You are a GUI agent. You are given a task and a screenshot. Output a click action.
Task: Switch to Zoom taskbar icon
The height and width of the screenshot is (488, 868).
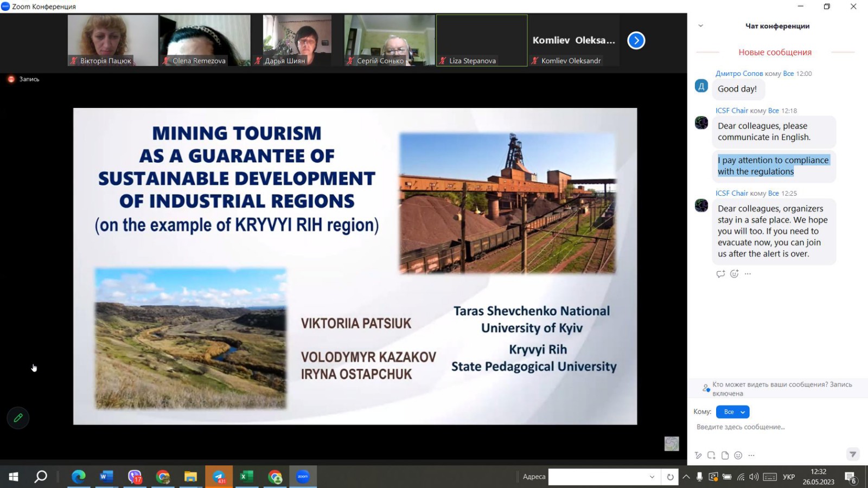pyautogui.click(x=303, y=477)
